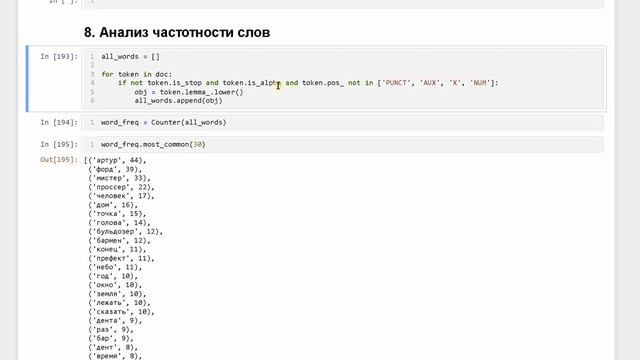
Task: Click output row ('небо', 11)
Action: tap(116, 267)
